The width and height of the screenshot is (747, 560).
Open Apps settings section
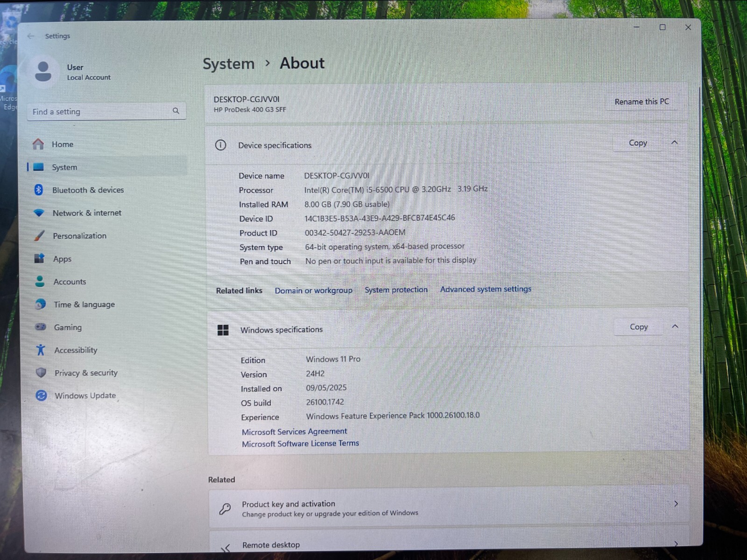point(107,259)
